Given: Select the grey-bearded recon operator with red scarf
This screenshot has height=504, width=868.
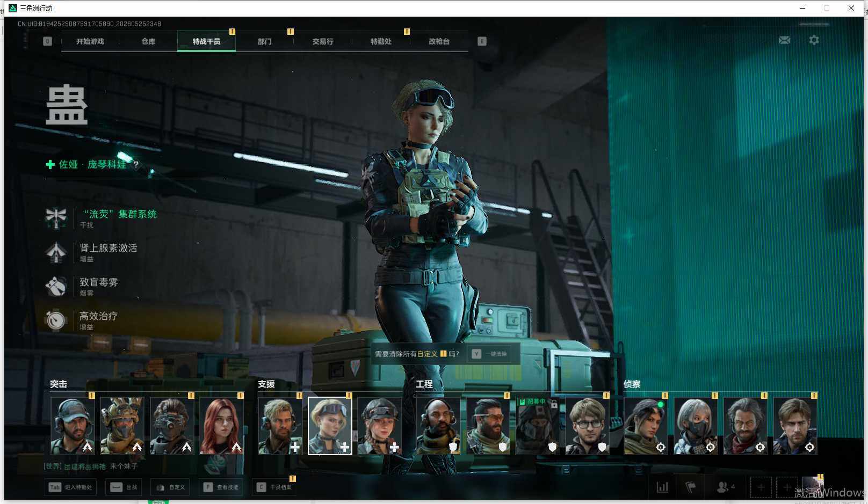Looking at the screenshot, I should pos(745,426).
